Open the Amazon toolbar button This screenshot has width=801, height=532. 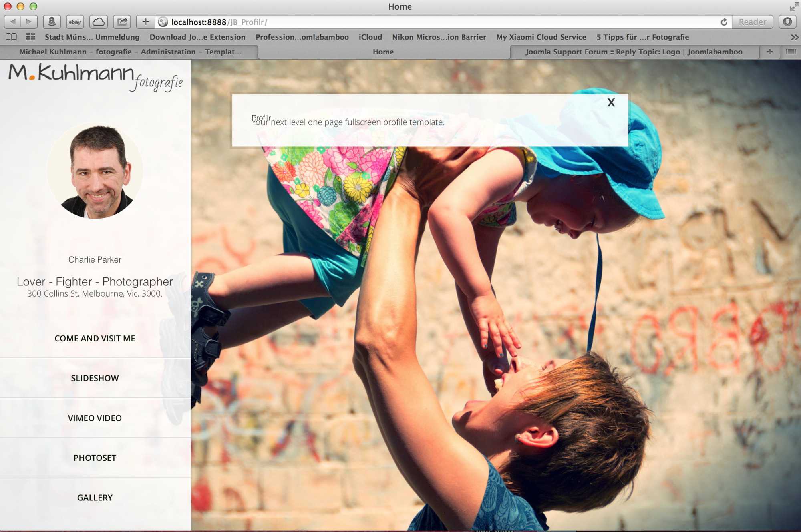(52, 22)
